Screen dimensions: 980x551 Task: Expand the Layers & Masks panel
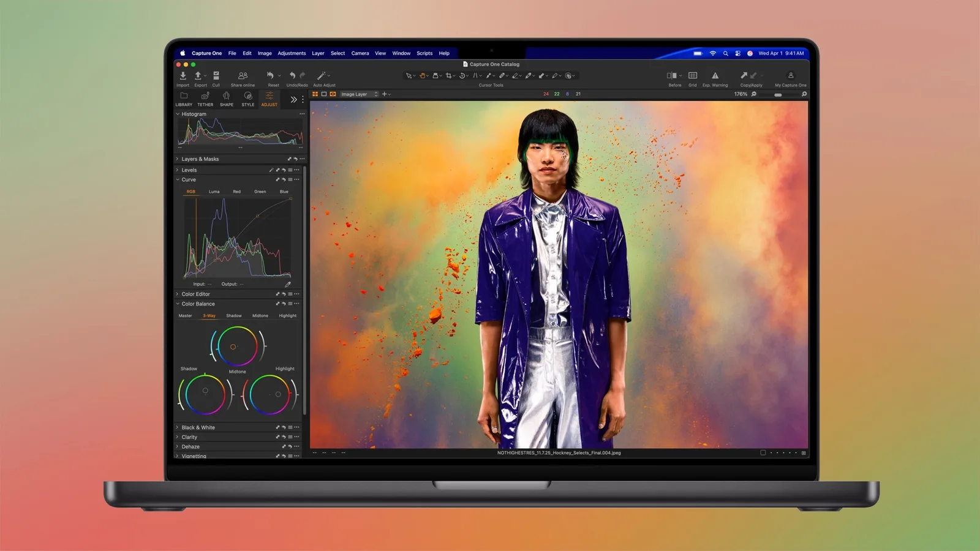coord(178,159)
